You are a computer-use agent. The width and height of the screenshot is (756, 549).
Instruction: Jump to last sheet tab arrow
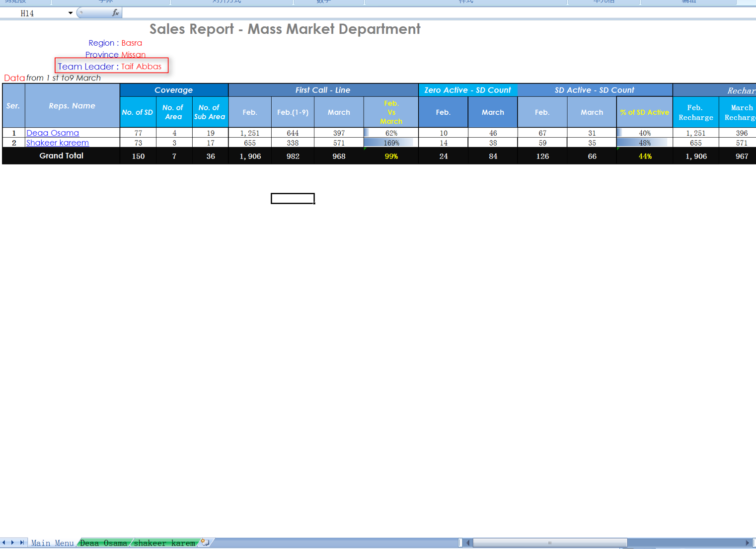pyautogui.click(x=22, y=543)
